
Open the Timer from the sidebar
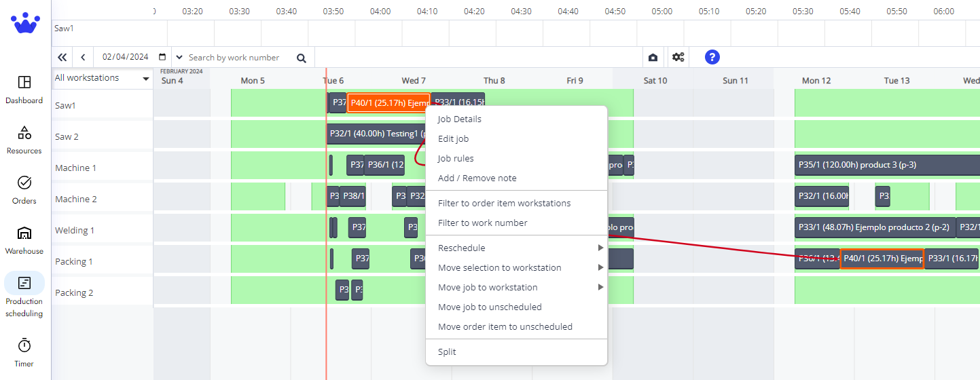[x=24, y=353]
